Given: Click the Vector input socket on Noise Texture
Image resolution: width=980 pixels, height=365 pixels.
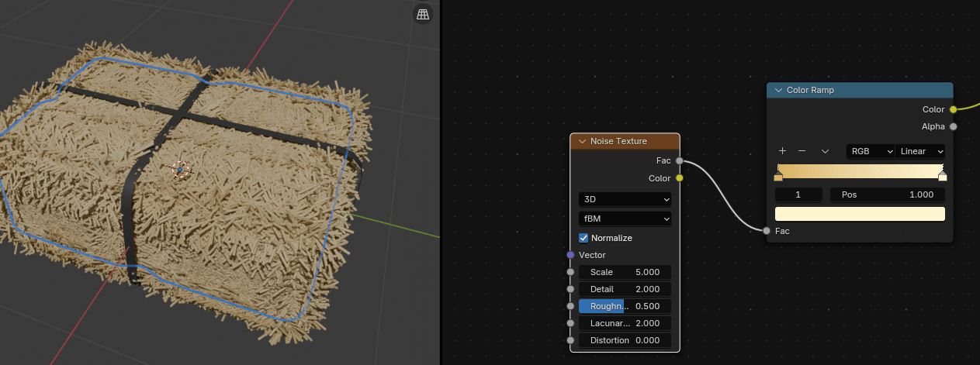Looking at the screenshot, I should (x=570, y=255).
